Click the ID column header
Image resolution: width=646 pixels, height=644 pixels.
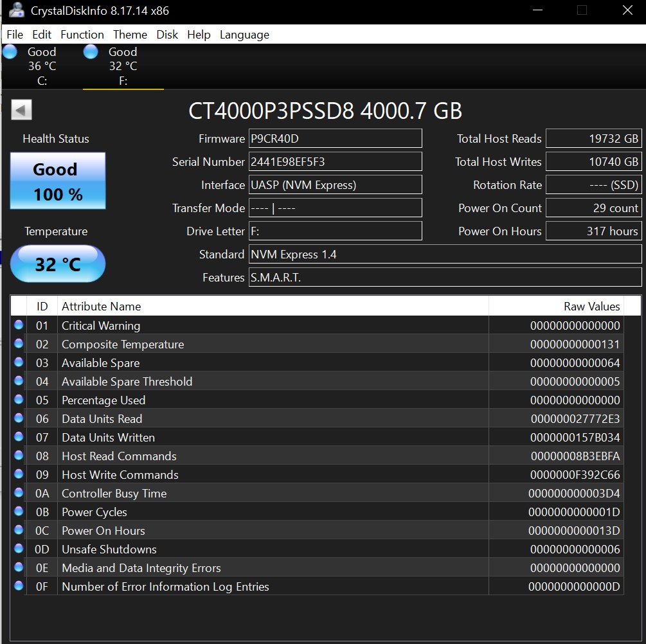[x=42, y=306]
